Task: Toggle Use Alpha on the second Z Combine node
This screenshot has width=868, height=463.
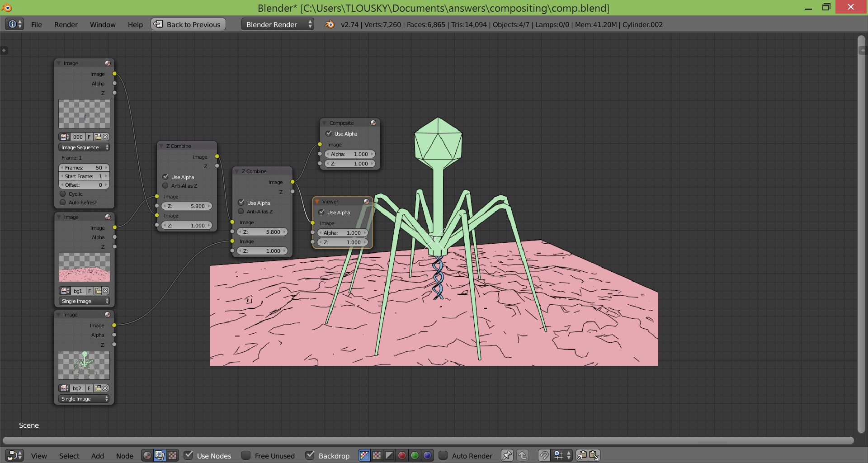Action: pyautogui.click(x=241, y=203)
